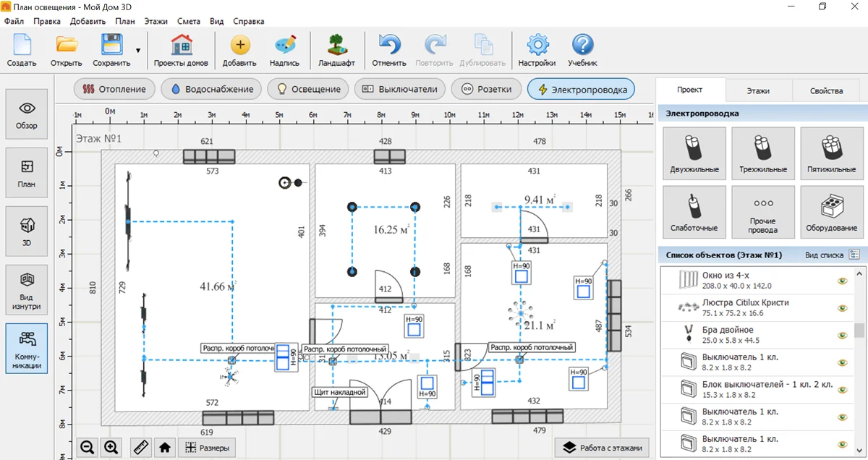Image resolution: width=868 pixels, height=460 pixels.
Task: Switch to 3D view mode
Action: click(x=27, y=231)
